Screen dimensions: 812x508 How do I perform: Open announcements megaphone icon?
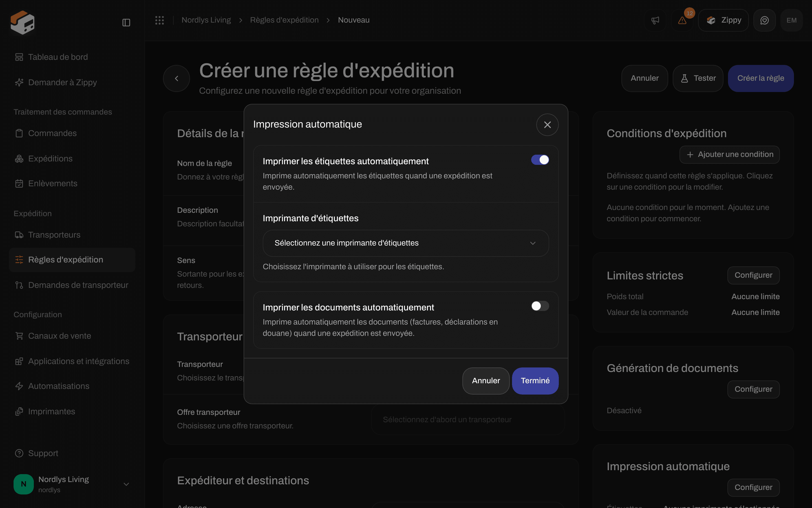tap(655, 20)
